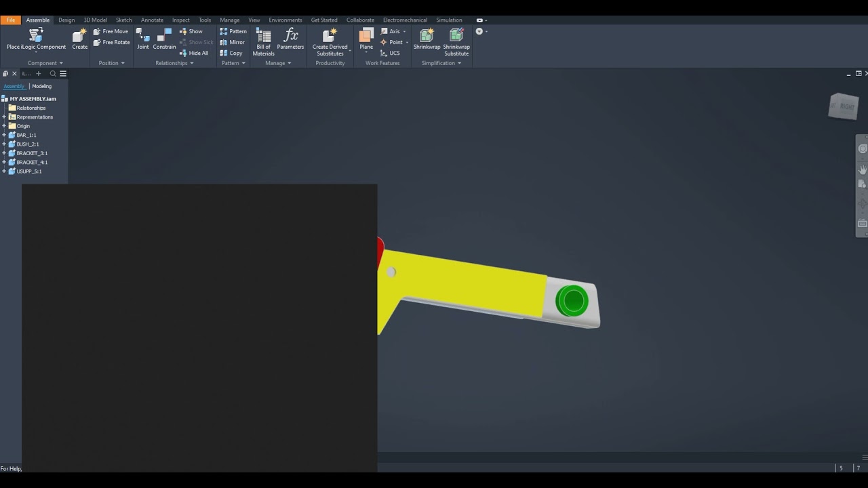
Task: Open the Point dropdown arrow
Action: 407,42
